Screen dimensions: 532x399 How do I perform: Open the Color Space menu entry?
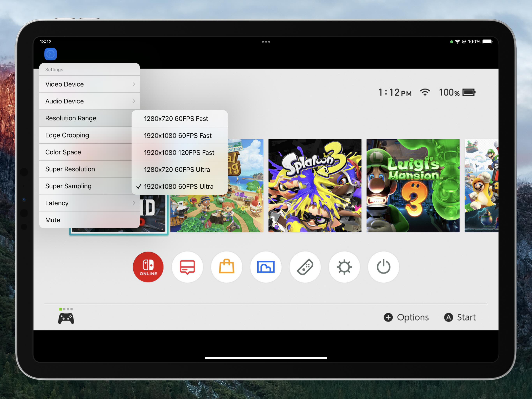tap(85, 152)
